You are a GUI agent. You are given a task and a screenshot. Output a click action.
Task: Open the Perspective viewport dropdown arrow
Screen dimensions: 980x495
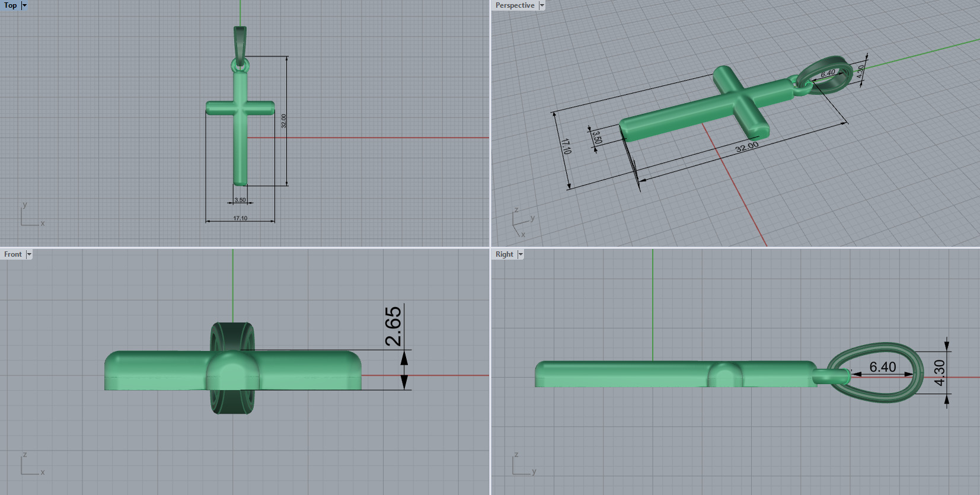coord(541,5)
